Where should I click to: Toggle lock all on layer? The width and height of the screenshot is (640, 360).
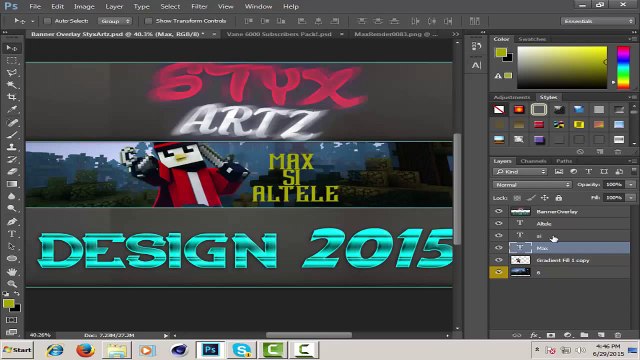(x=559, y=198)
